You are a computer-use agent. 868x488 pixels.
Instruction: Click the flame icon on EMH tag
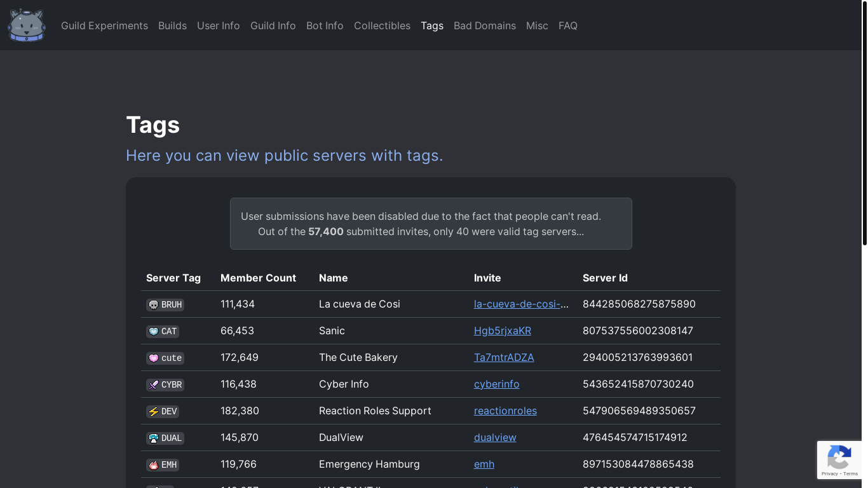[153, 465]
